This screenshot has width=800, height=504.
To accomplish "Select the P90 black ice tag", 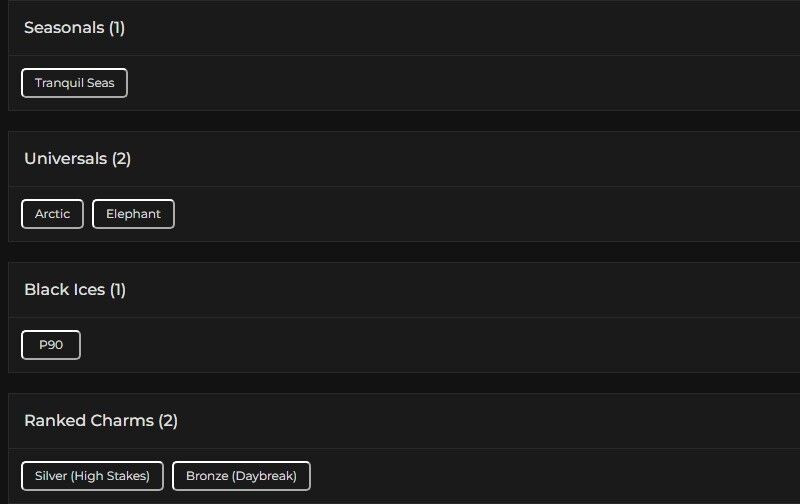I will click(51, 345).
